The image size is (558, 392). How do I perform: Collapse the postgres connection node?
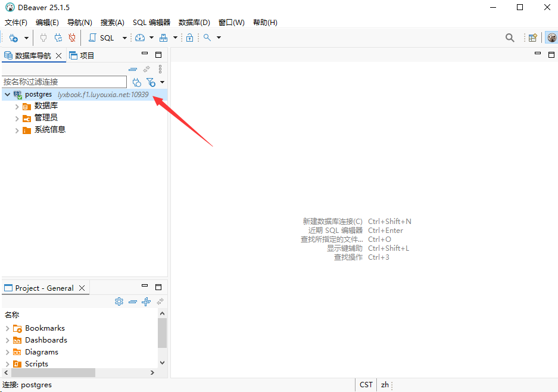click(x=8, y=94)
